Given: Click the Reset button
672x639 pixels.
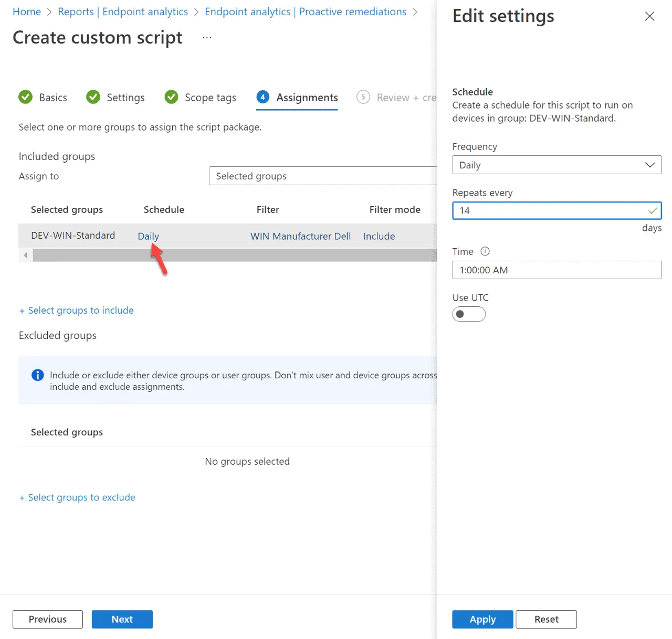Looking at the screenshot, I should click(547, 619).
